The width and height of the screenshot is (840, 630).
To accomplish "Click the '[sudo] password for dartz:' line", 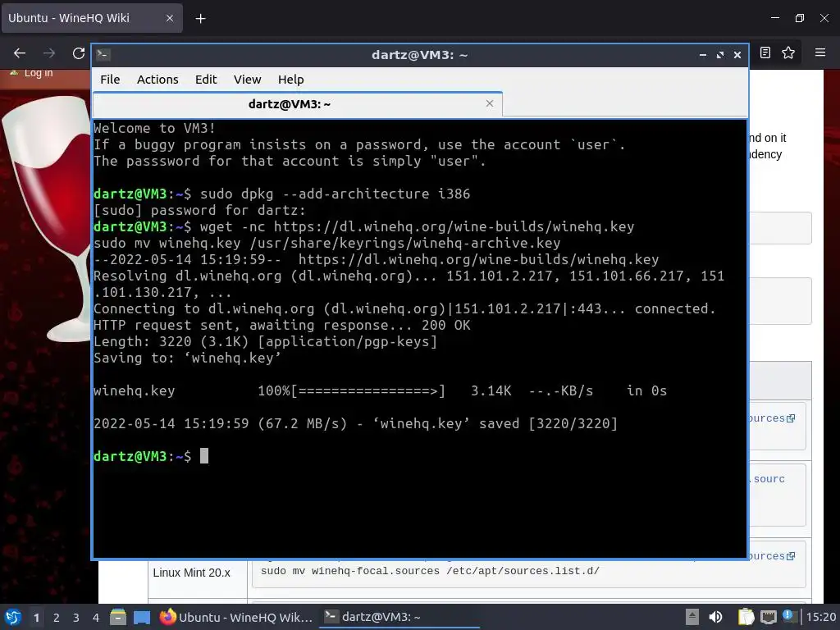I will (199, 210).
